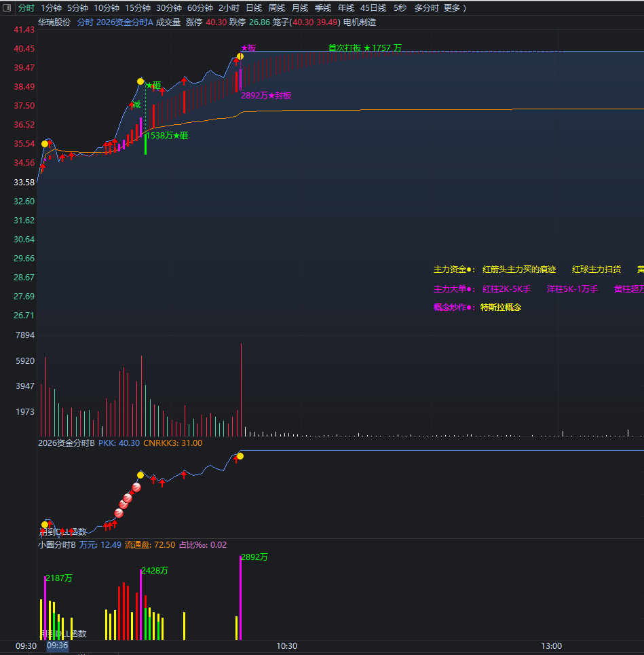Click the 7894 volume axis label
Viewport: 644px width, 655px height.
[25, 335]
